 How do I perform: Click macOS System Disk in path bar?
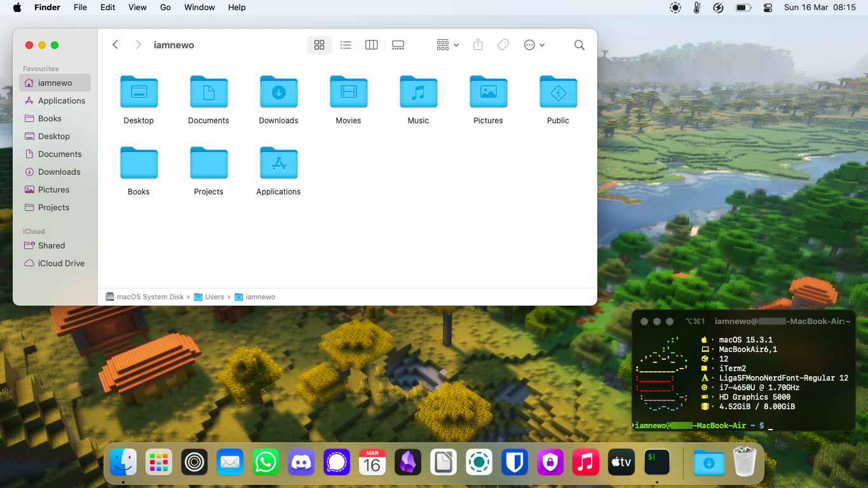click(145, 297)
